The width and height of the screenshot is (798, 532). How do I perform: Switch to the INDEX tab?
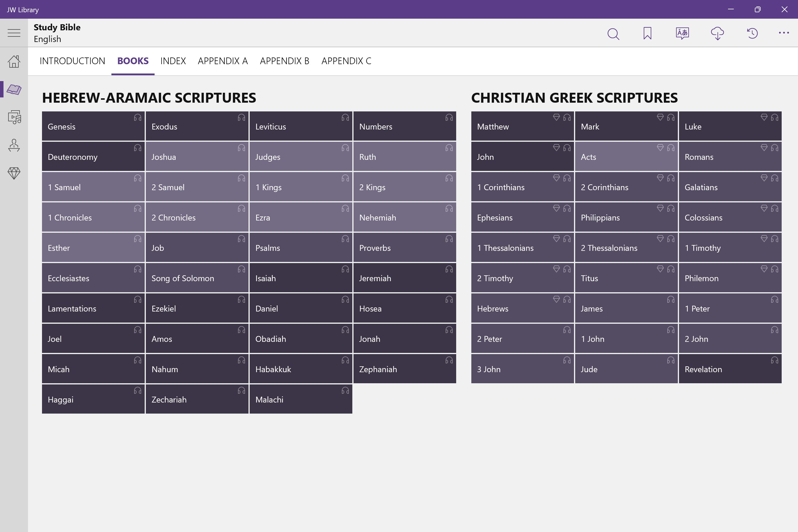tap(173, 61)
